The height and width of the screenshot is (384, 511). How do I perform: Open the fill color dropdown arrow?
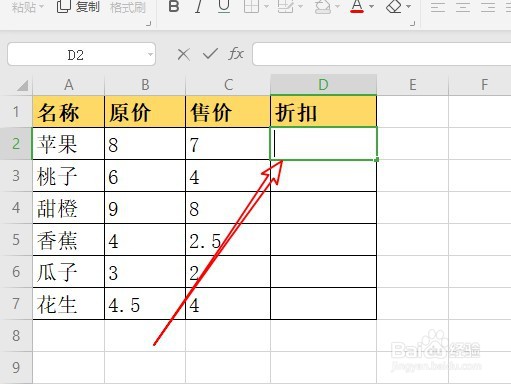pyautogui.click(x=337, y=6)
